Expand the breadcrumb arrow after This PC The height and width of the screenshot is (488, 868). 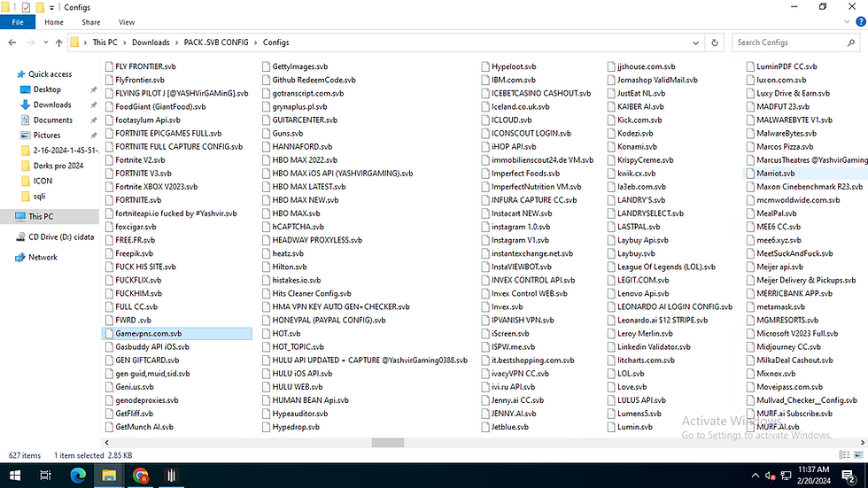(125, 43)
